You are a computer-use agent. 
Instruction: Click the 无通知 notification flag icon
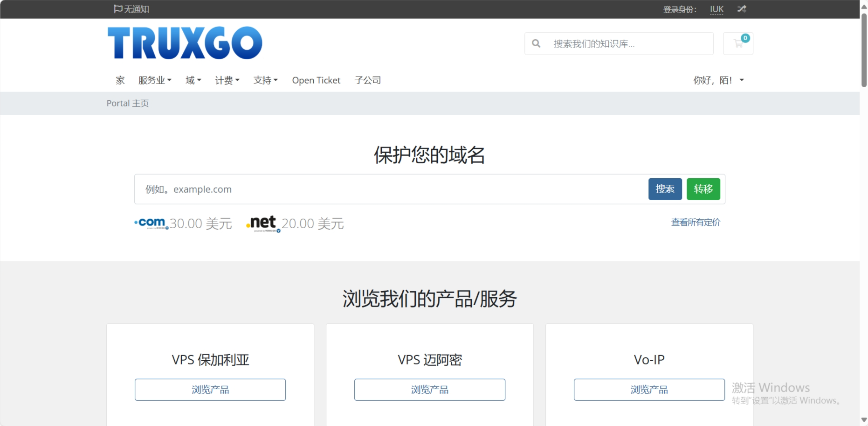pyautogui.click(x=117, y=8)
